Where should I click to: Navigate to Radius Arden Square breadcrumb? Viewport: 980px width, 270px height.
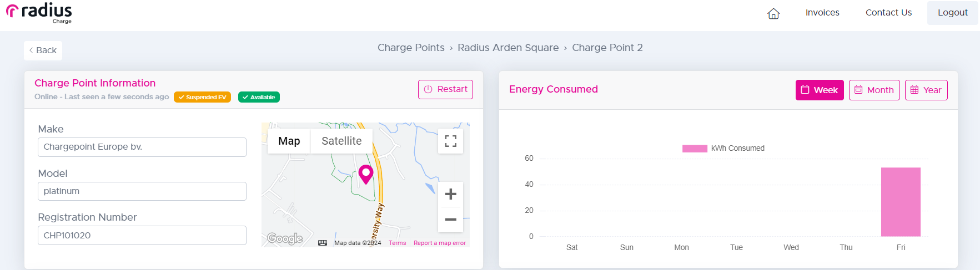click(508, 48)
